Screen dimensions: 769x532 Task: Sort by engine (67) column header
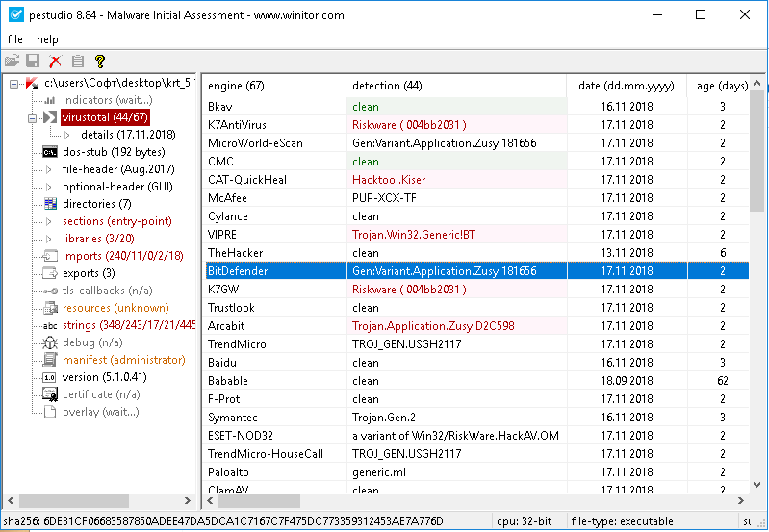click(274, 86)
